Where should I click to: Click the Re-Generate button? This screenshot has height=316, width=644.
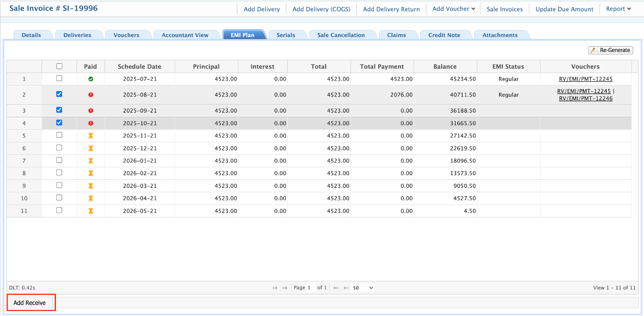click(611, 50)
